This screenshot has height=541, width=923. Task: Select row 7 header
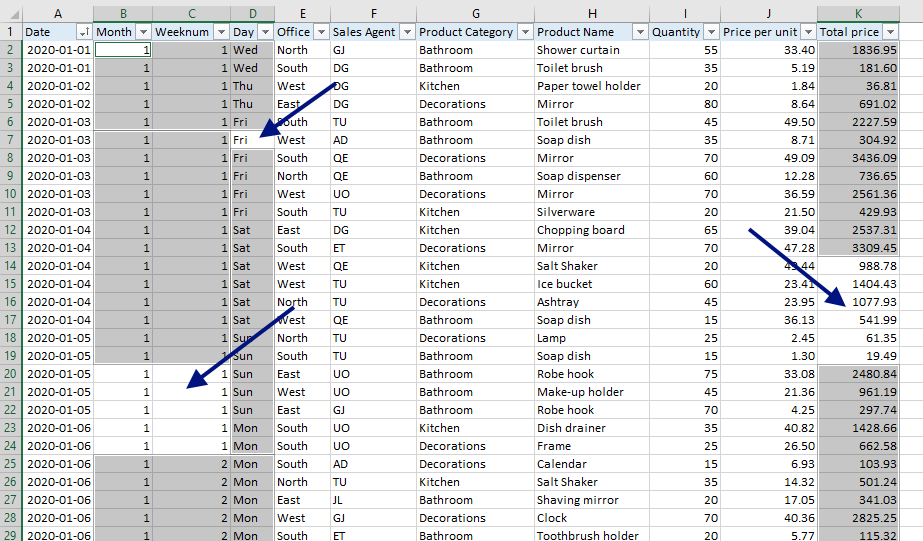(11, 140)
